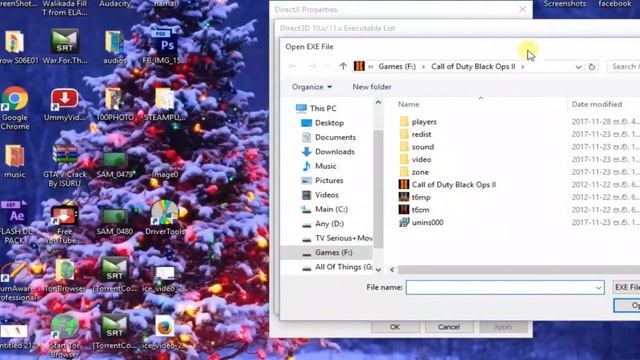Click New folder button
The width and height of the screenshot is (640, 360).
pos(372,87)
